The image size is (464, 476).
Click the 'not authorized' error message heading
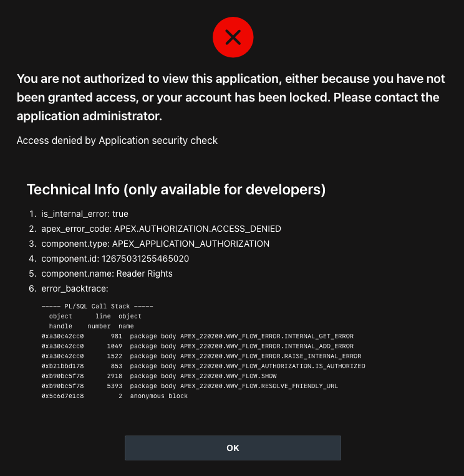tap(231, 97)
